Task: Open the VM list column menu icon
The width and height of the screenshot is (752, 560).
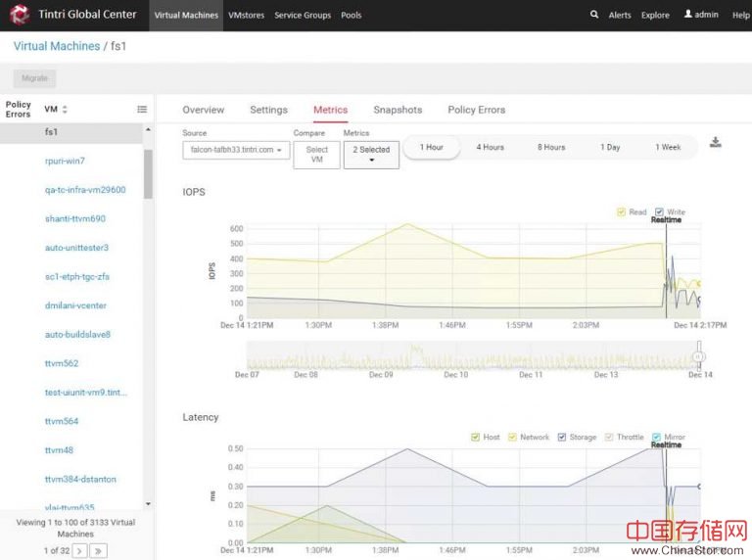Action: click(142, 110)
